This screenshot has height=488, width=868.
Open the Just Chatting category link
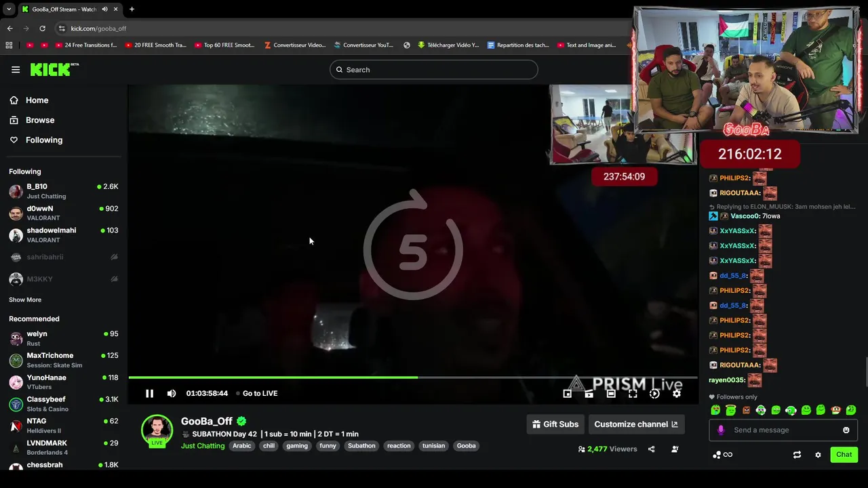[x=203, y=446]
